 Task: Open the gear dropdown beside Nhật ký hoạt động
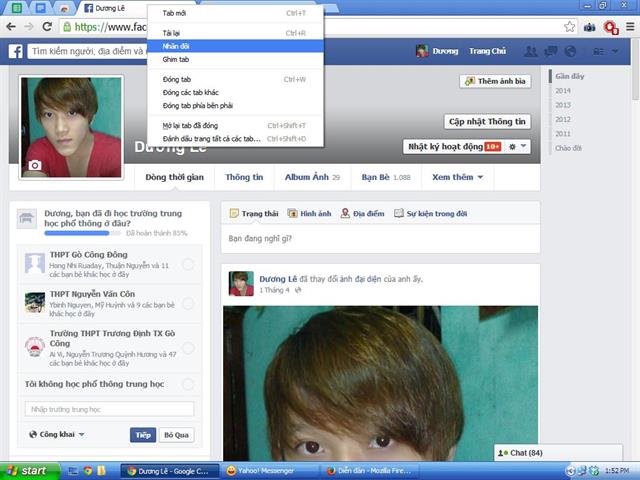(517, 146)
